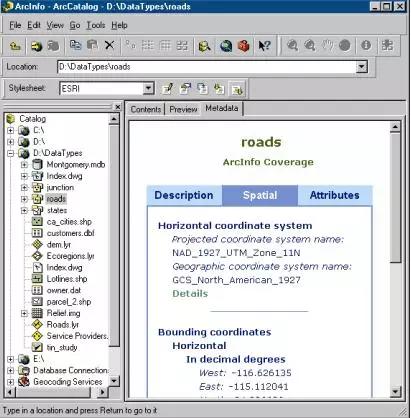Switch to the Attributes metadata tab
The height and width of the screenshot is (418, 411).
point(335,195)
